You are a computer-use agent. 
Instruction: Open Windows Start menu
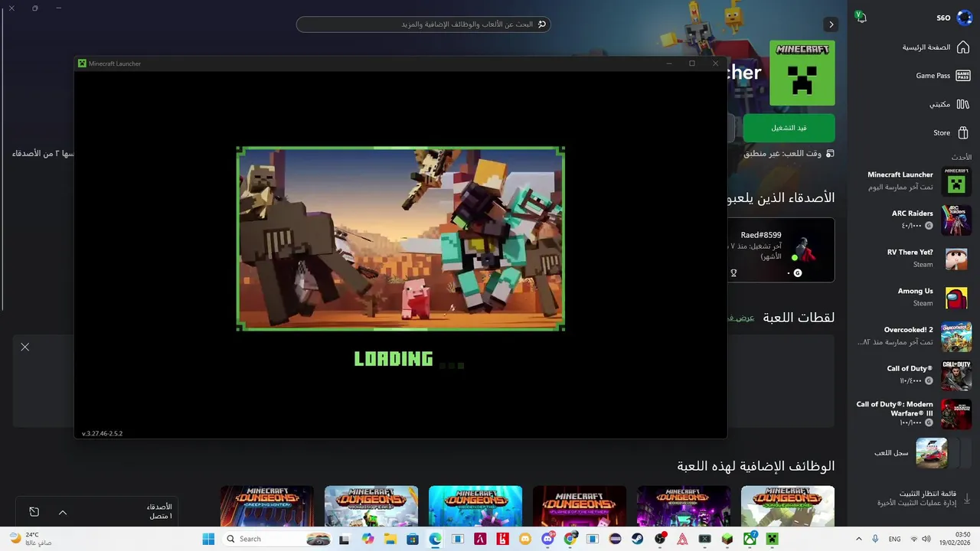point(208,539)
